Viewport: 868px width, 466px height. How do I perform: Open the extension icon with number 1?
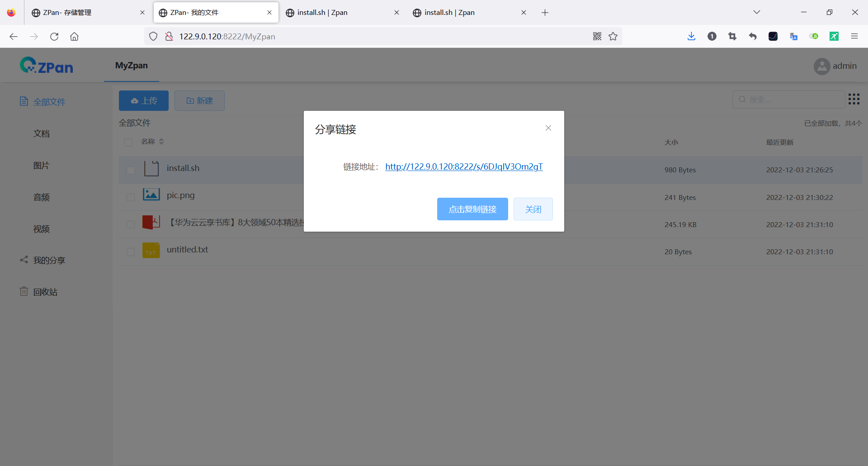click(x=712, y=36)
